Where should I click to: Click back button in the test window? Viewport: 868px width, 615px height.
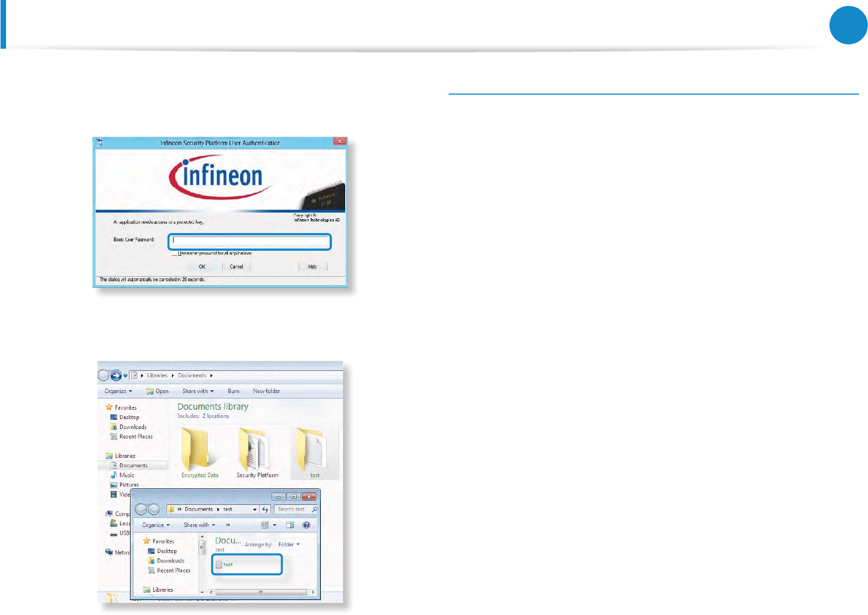[141, 509]
